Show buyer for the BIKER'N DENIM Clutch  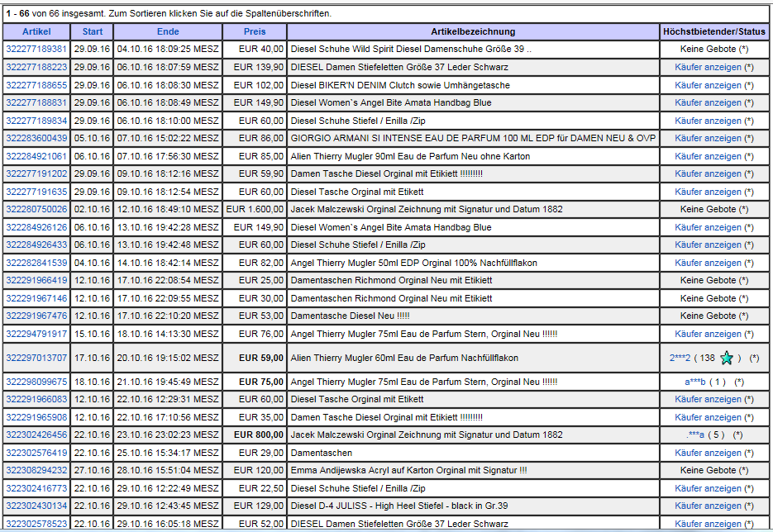tap(708, 85)
